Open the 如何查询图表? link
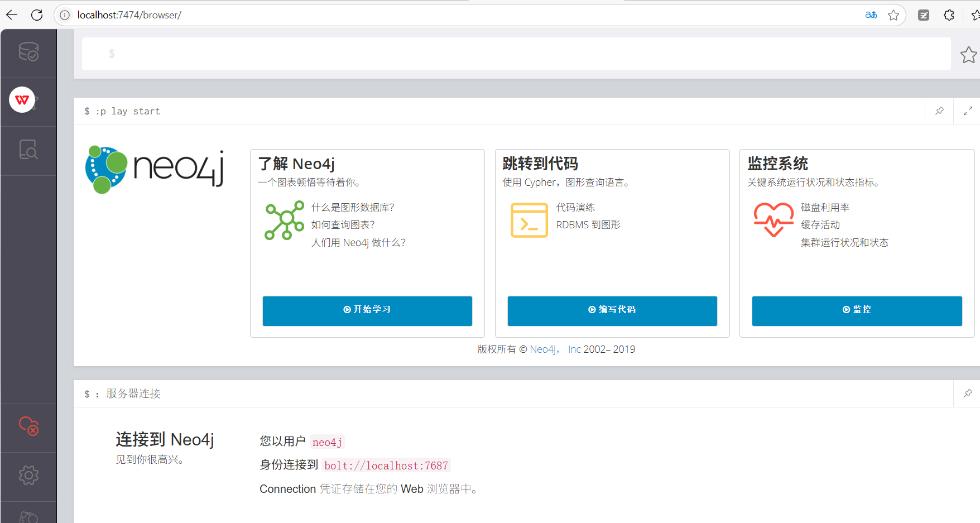Image resolution: width=980 pixels, height=523 pixels. 343,225
